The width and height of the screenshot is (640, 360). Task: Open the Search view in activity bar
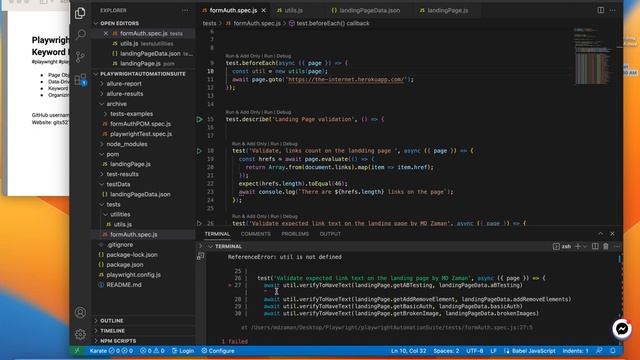point(81,34)
